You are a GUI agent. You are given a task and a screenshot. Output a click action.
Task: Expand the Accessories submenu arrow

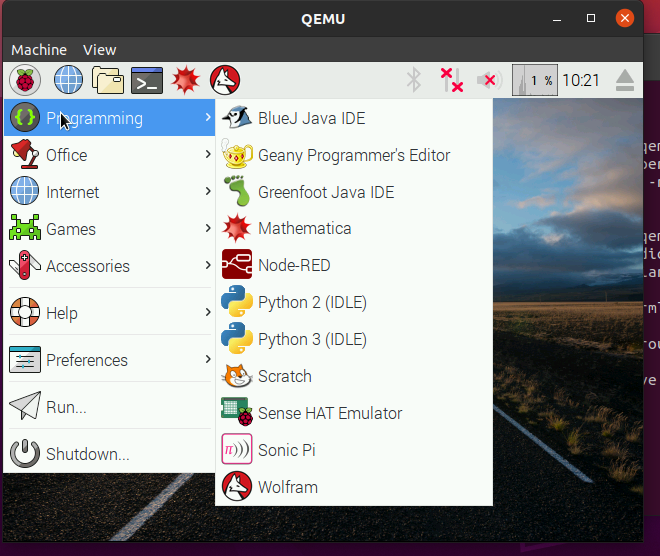208,265
